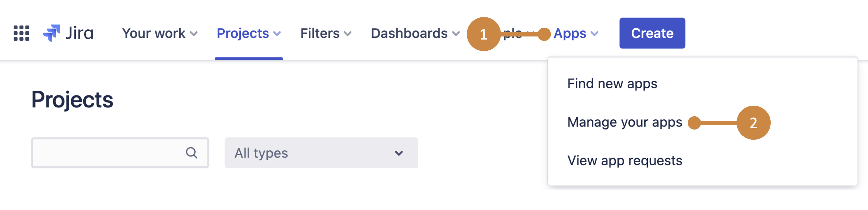
Task: Expand the Your work menu
Action: point(159,33)
